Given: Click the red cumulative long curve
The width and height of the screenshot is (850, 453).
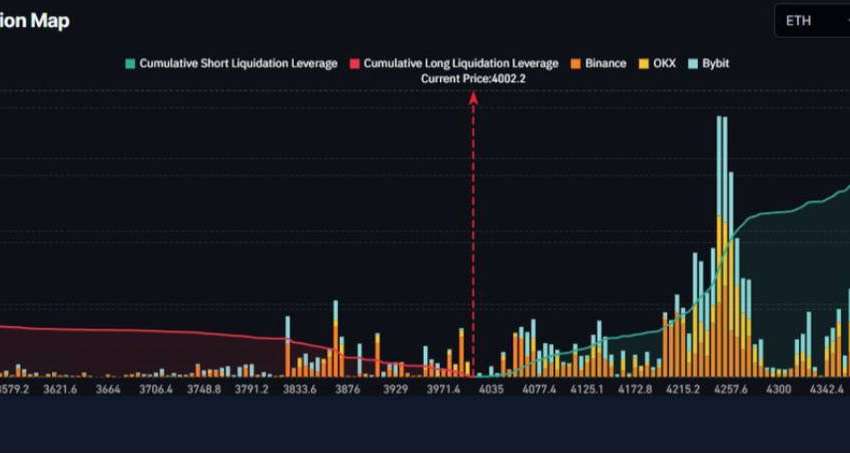Looking at the screenshot, I should point(150,331).
